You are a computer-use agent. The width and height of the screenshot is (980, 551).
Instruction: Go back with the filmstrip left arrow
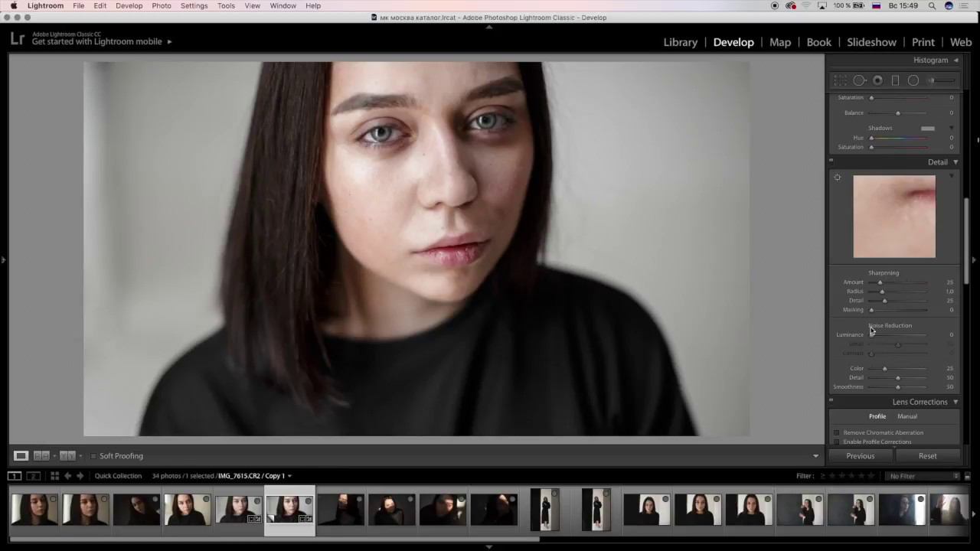67,476
